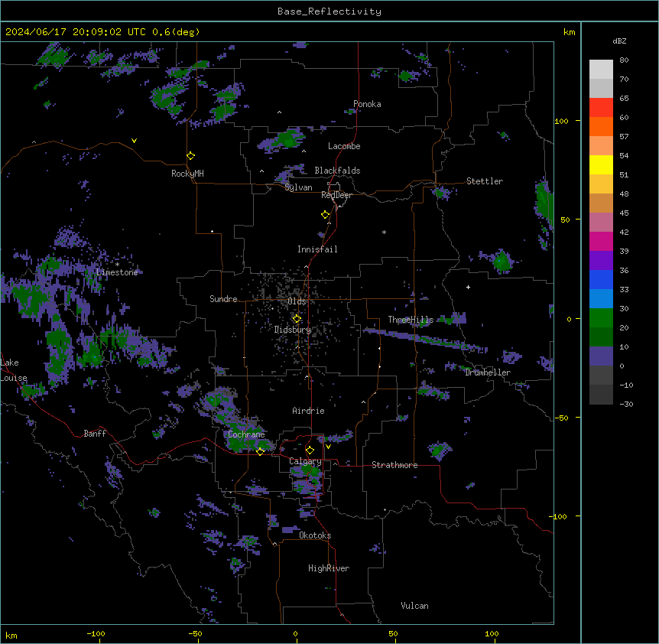
Task: Click the Airdrie city label
Action: tap(308, 411)
